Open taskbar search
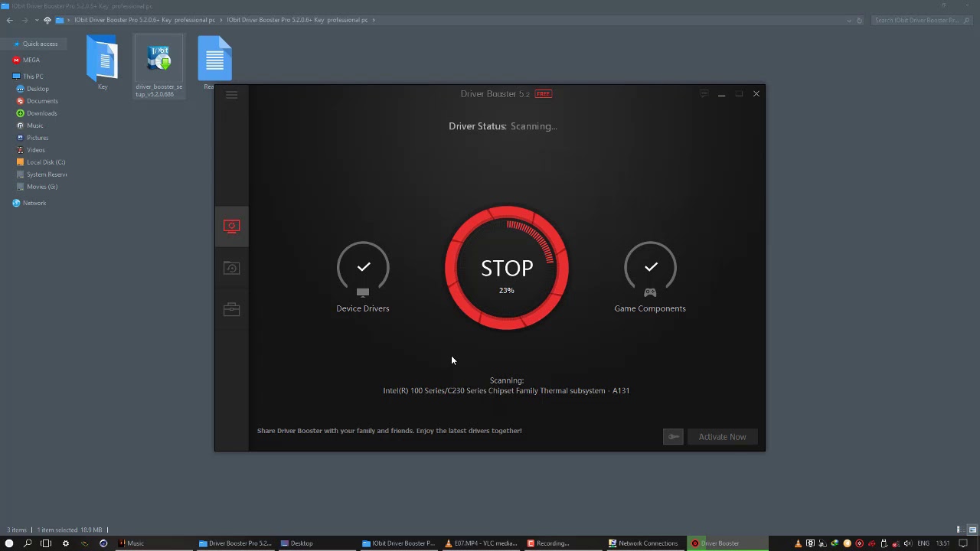980x551 pixels. (x=28, y=543)
